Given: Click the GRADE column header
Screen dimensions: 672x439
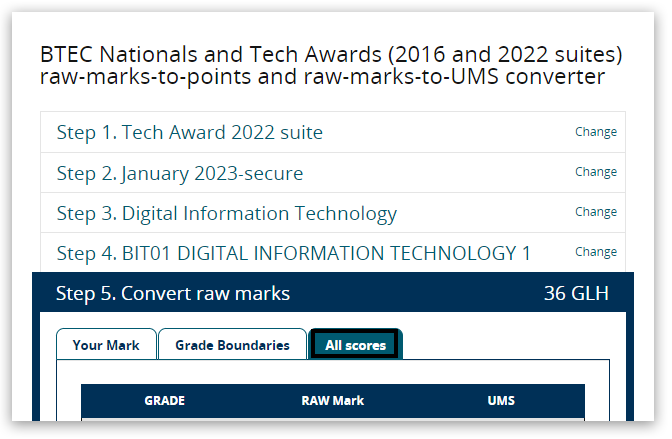Looking at the screenshot, I should pyautogui.click(x=164, y=401).
